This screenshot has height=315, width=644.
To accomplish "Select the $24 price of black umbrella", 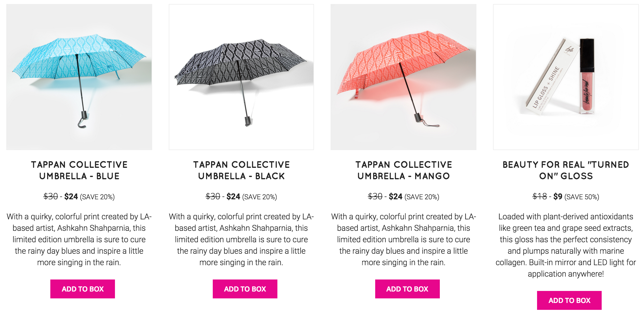I will pos(233,197).
